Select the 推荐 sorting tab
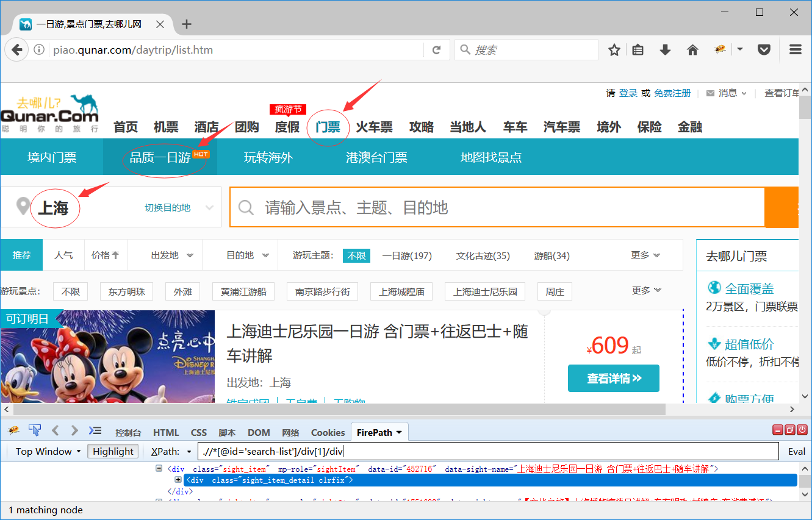This screenshot has width=812, height=520. pos(21,255)
